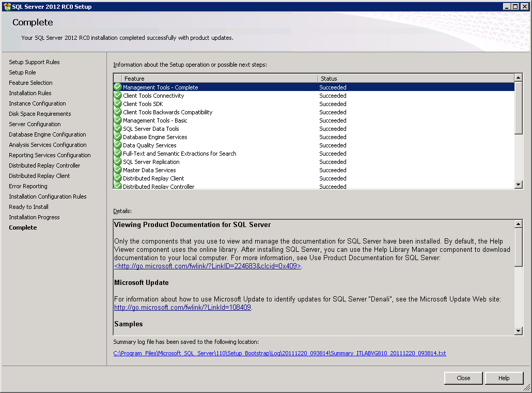Open the Microsoft Update LinkId=108409 link
This screenshot has height=393, width=532.
pos(182,307)
